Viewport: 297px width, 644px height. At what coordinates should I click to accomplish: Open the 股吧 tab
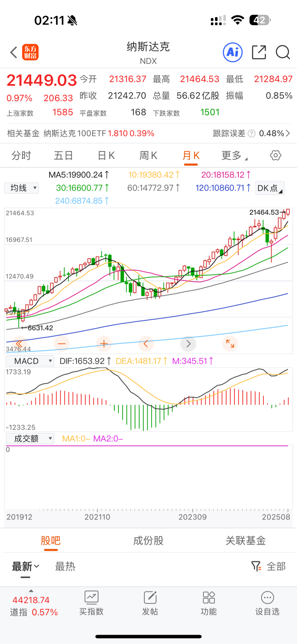pyautogui.click(x=51, y=540)
